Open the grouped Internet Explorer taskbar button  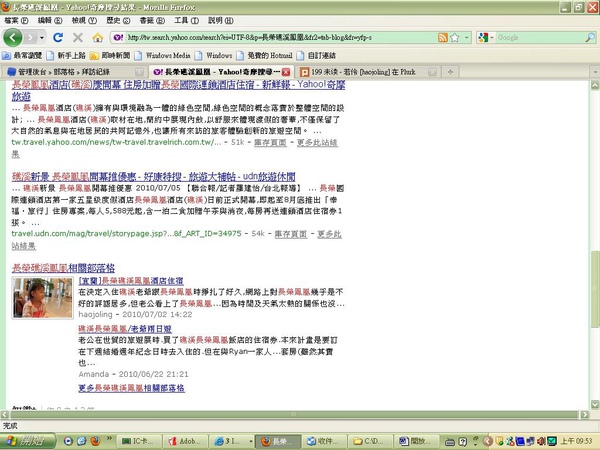[x=232, y=441]
